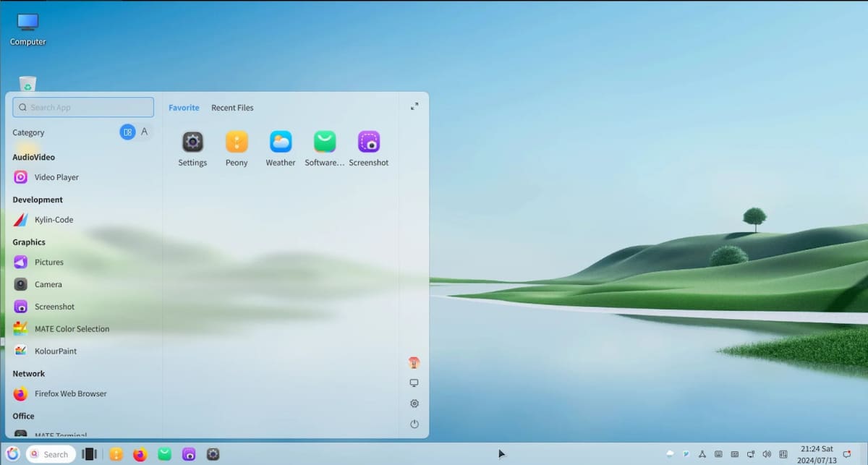Launch Kylin-Code from Development list
Screen dimensions: 868x465
[54, 220]
